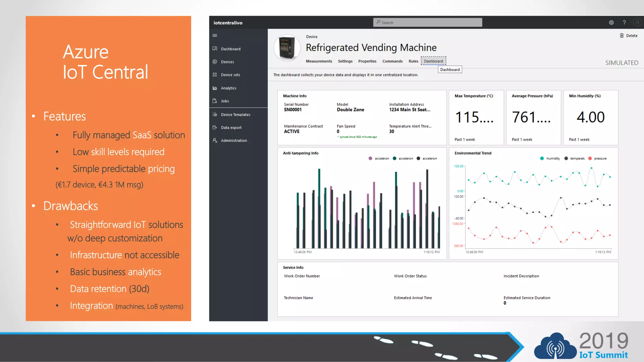The image size is (644, 362).
Task: Click the search magnifier icon
Action: point(378,22)
